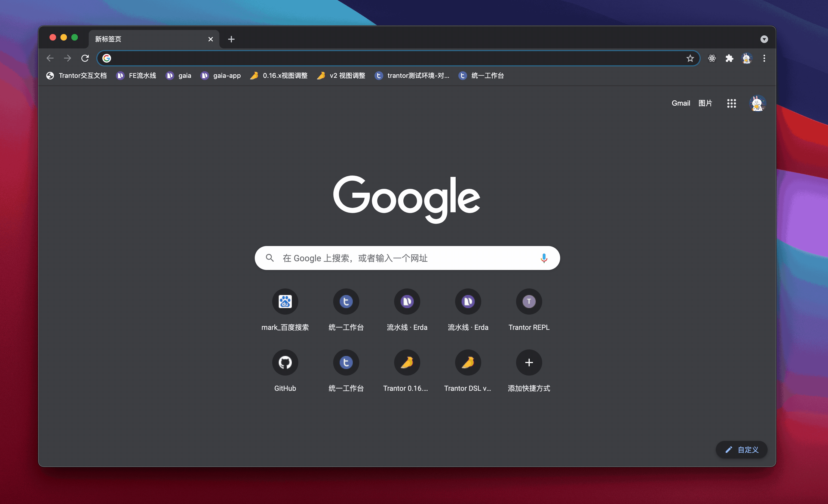Image resolution: width=828 pixels, height=504 pixels.
Task: Open the gaia-app bookmark
Action: tap(221, 76)
